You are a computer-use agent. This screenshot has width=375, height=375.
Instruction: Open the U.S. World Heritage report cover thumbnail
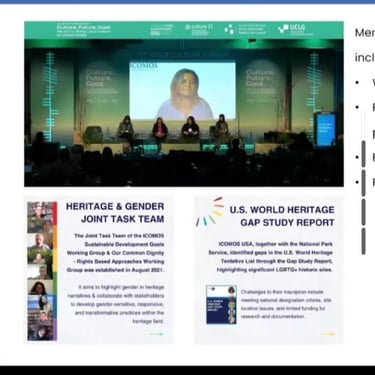click(221, 305)
